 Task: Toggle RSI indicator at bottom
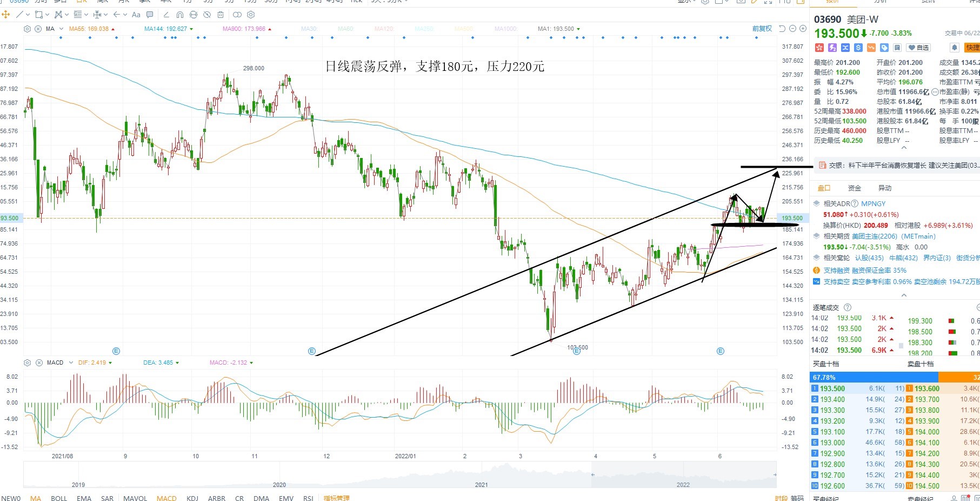[x=308, y=498]
